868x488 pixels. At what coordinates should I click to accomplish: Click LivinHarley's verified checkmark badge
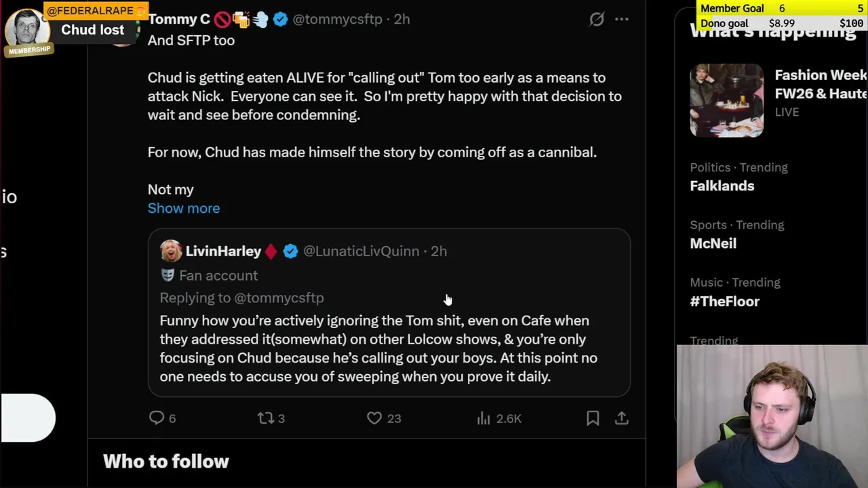290,251
